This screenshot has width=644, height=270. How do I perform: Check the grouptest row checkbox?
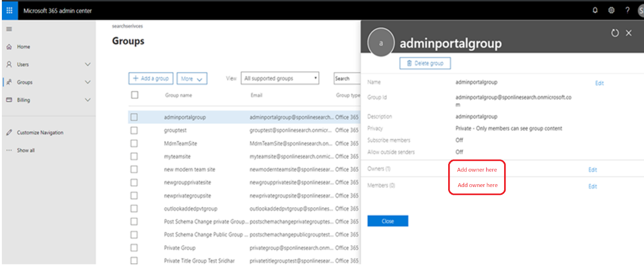pos(134,130)
